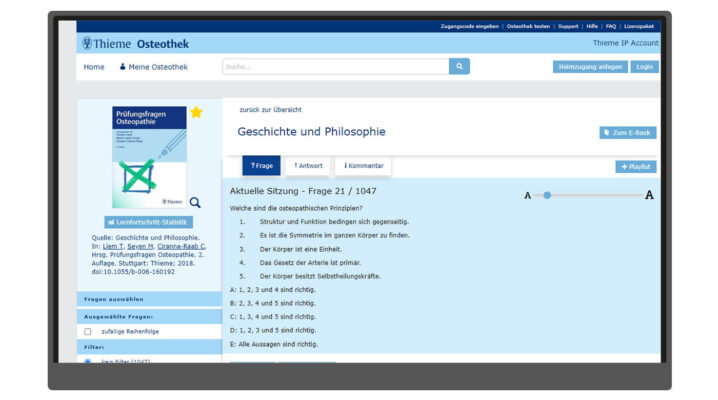The image size is (718, 400).
Task: Switch to the Antwort tab
Action: pyautogui.click(x=308, y=166)
